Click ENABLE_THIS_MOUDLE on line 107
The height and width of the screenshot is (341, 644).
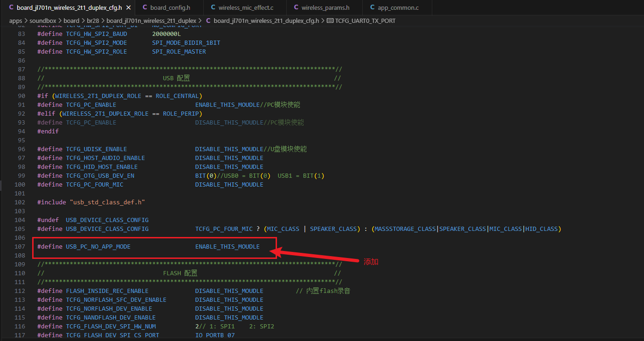pyautogui.click(x=228, y=246)
